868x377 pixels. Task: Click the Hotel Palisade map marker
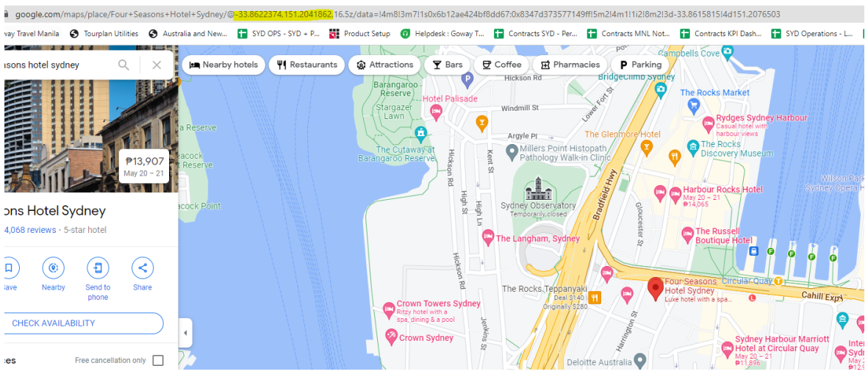pos(437,112)
